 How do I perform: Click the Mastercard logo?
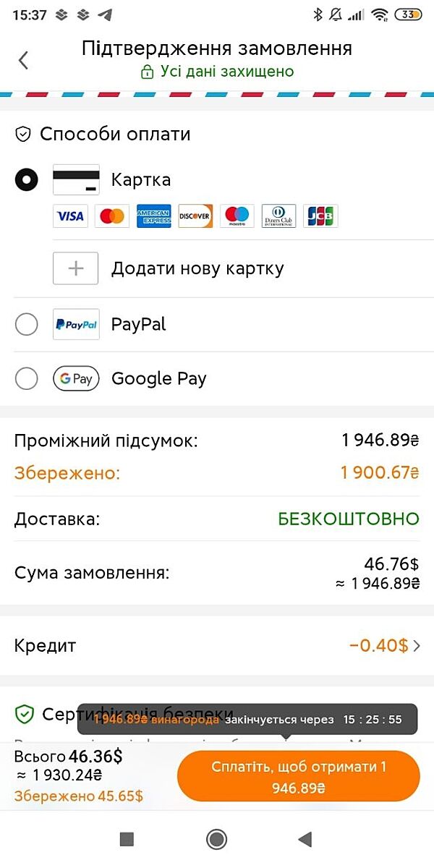pos(112,216)
